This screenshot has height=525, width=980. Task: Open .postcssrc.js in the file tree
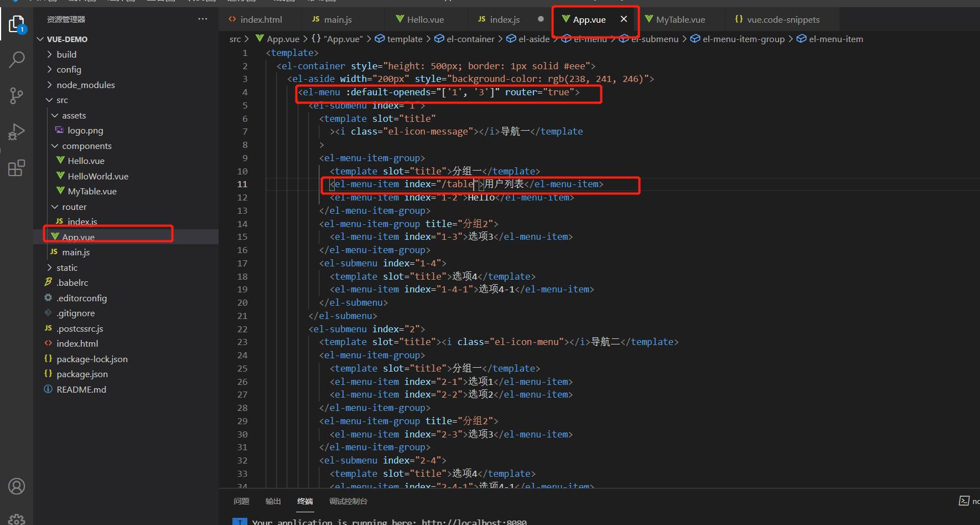tap(80, 328)
